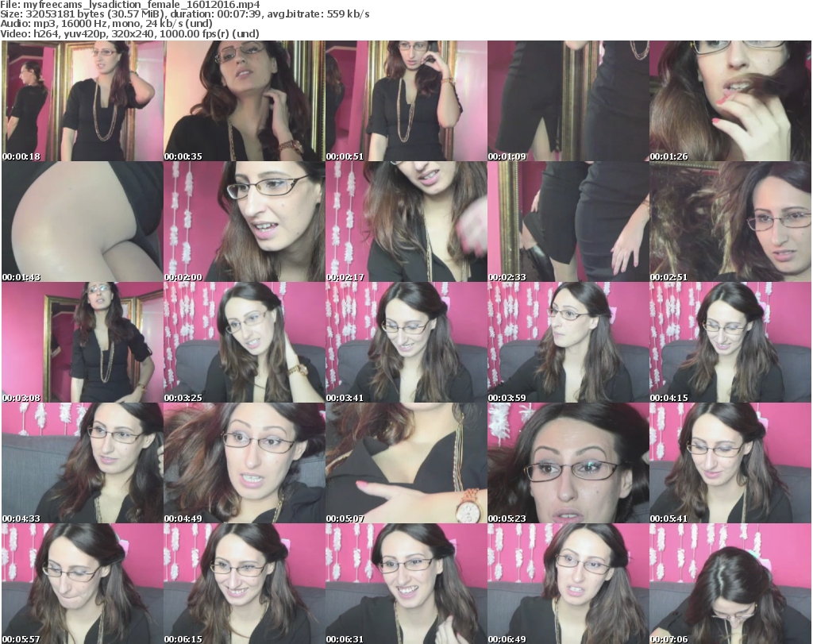Screen dimensions: 813x644
Task: View the frame stamped 00:05:57
Action: point(83,584)
